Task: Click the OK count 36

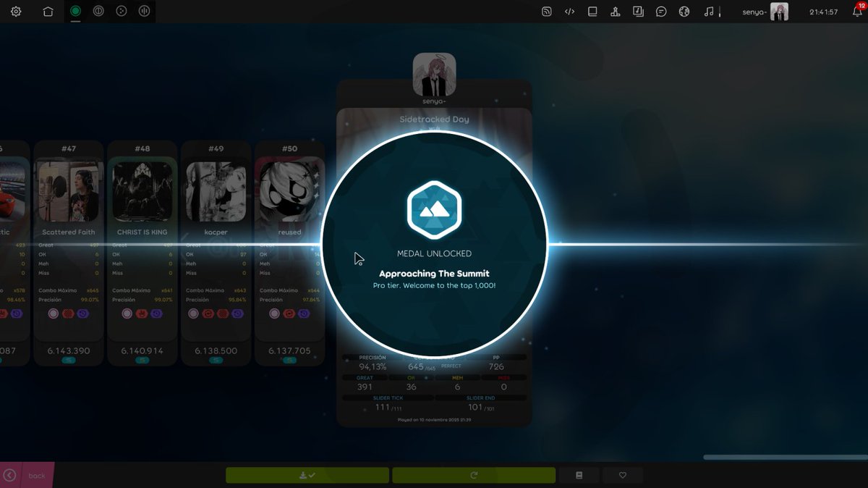Action: [x=412, y=387]
